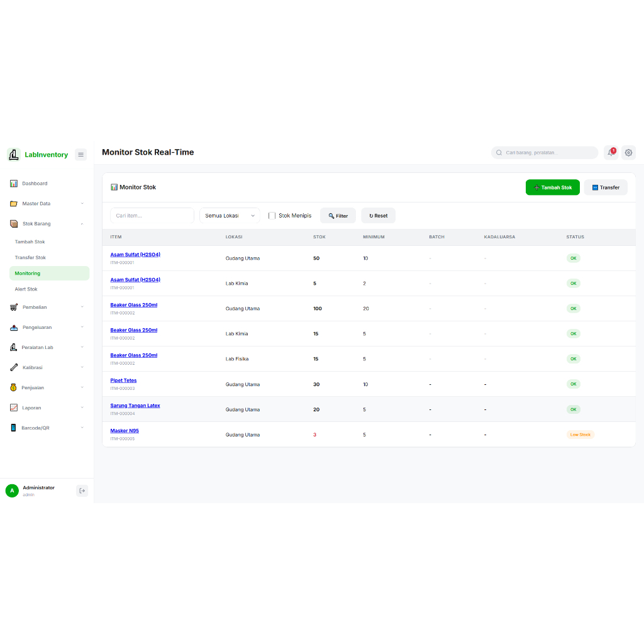This screenshot has width=644, height=644.
Task: Expand the Penjualan menu chevron
Action: 82,387
